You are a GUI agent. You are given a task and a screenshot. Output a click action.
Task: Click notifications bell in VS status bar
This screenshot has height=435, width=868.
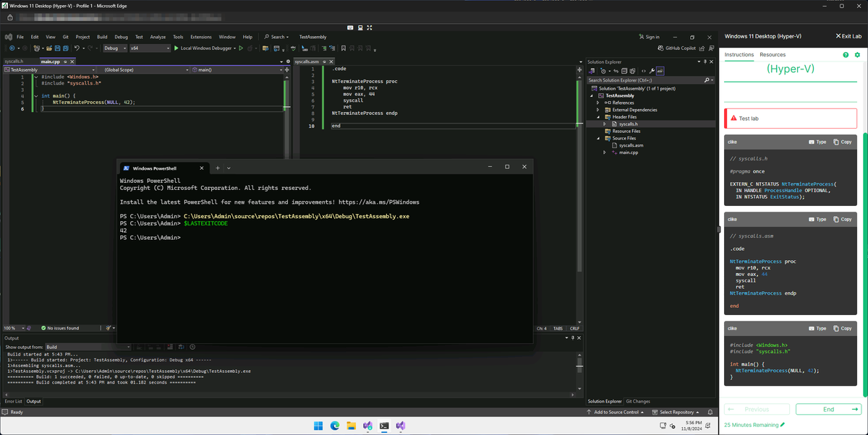tap(710, 412)
